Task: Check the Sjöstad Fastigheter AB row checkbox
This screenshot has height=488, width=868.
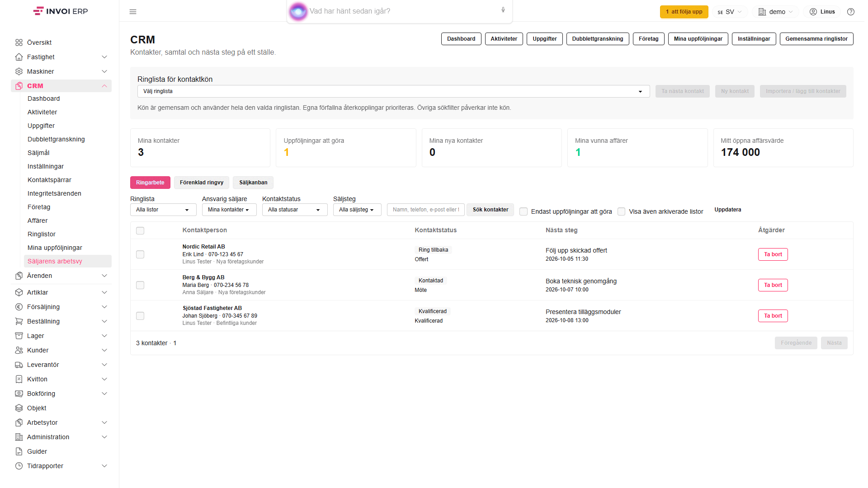Action: (x=140, y=316)
